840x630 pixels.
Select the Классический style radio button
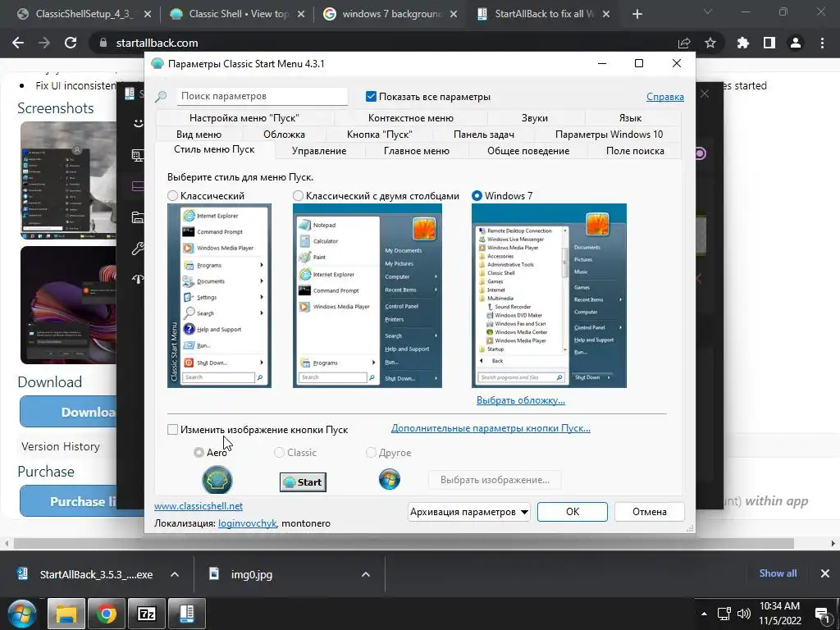click(x=172, y=196)
